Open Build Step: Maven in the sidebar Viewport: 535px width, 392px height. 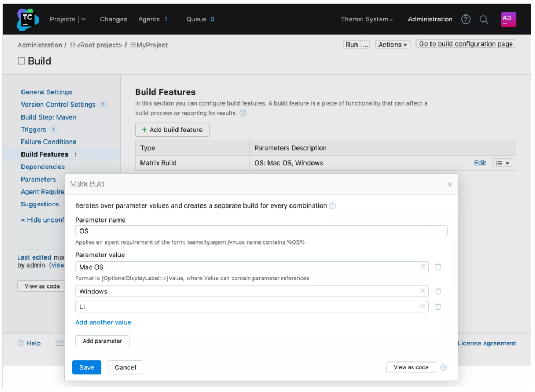click(x=48, y=117)
